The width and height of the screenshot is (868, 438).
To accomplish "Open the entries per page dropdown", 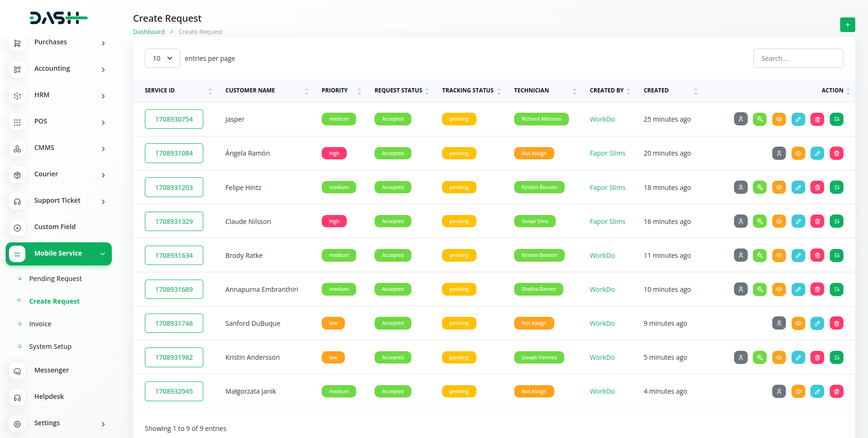I will (x=162, y=58).
